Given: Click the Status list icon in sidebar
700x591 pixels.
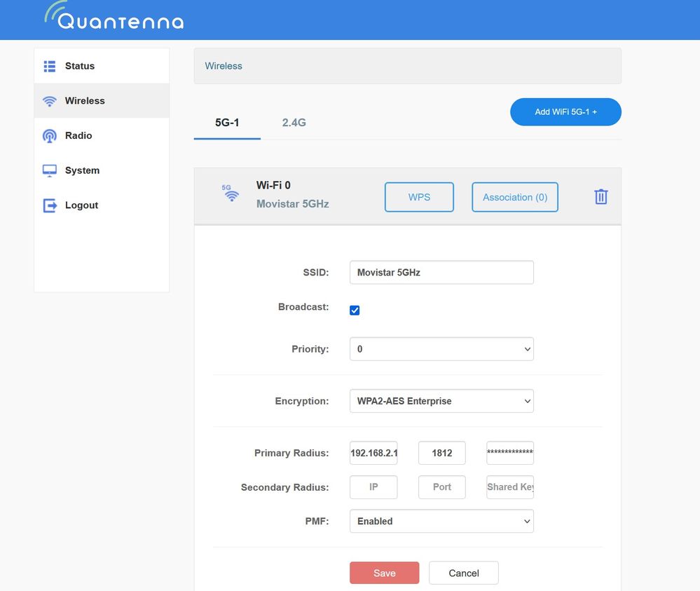Looking at the screenshot, I should pos(50,66).
